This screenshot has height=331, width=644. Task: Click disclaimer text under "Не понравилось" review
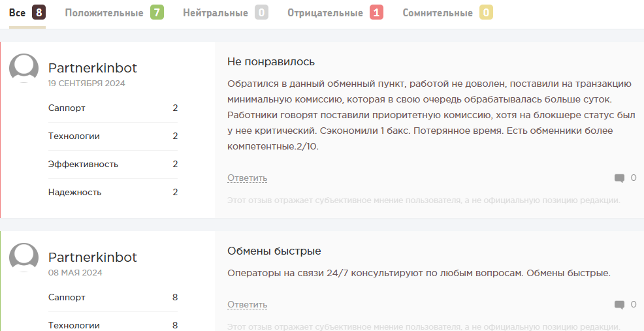pyautogui.click(x=423, y=201)
